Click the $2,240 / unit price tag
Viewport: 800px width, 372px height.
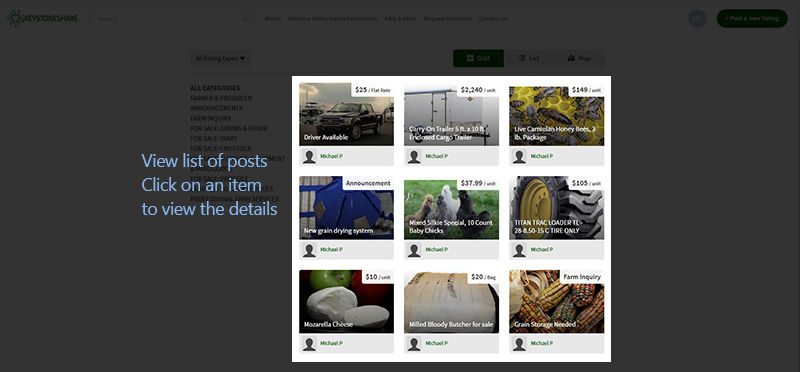[x=478, y=90]
